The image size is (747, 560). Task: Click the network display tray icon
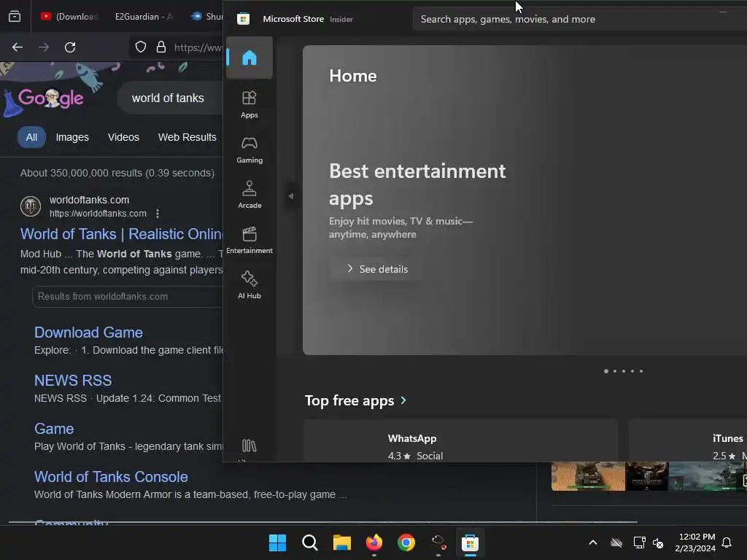(x=639, y=542)
